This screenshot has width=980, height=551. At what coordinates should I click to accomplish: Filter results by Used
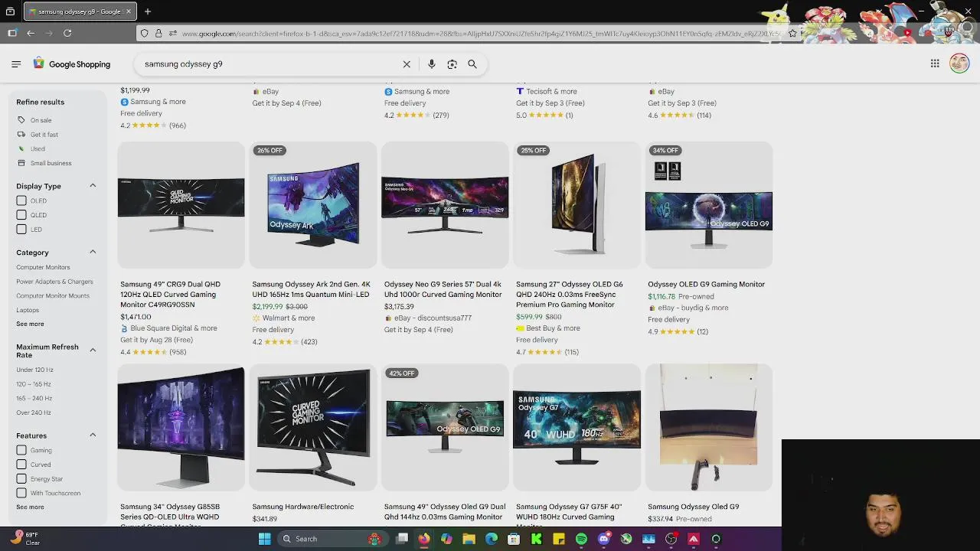click(38, 148)
